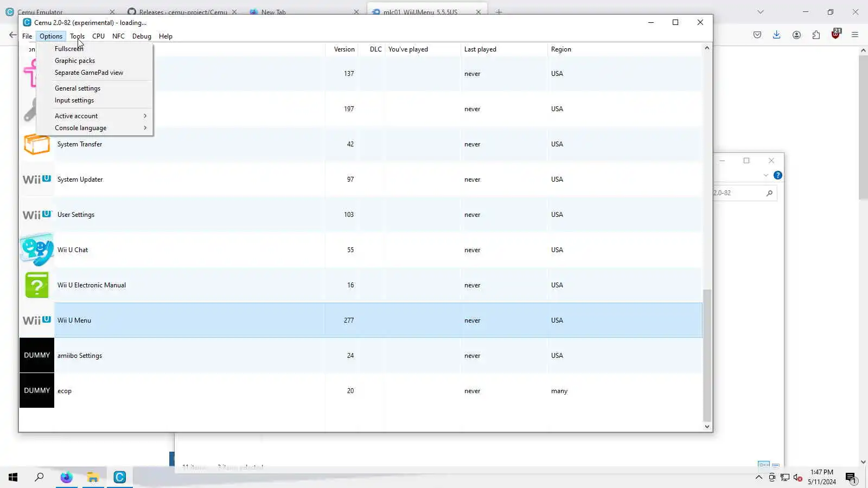Select the ecop title text

click(x=65, y=391)
